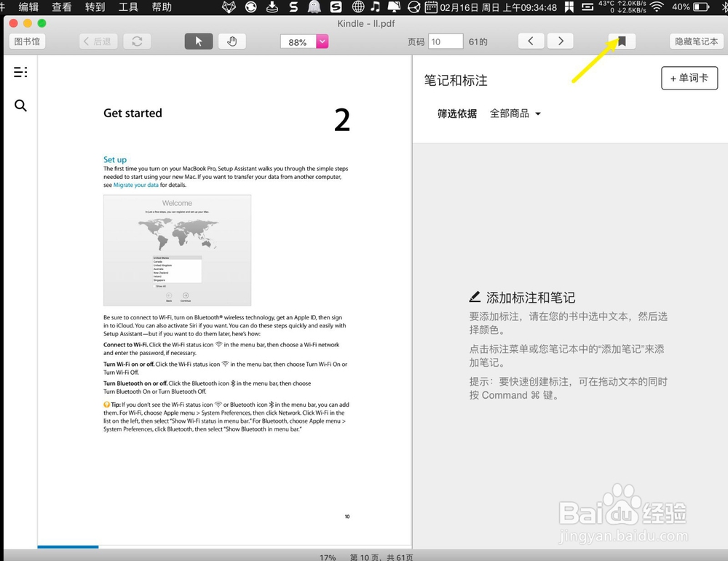Create a flashcard with 单词卡 button

[689, 78]
